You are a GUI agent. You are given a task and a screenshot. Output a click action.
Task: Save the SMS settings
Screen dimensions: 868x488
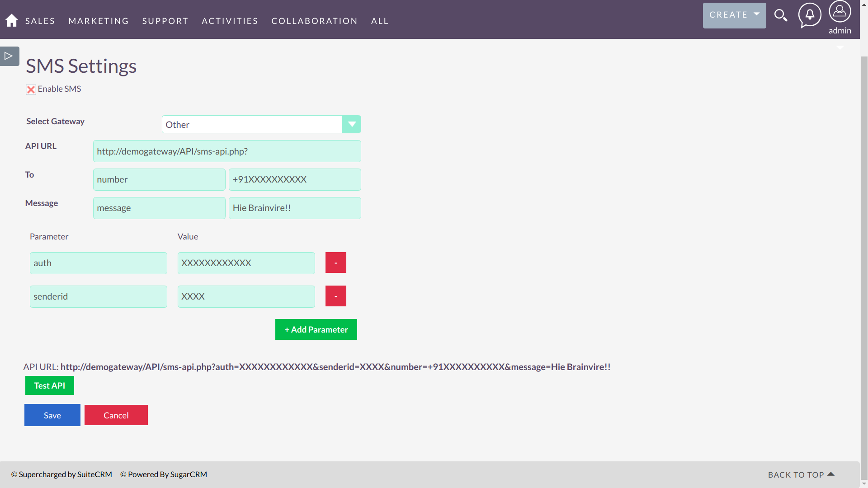coord(52,415)
